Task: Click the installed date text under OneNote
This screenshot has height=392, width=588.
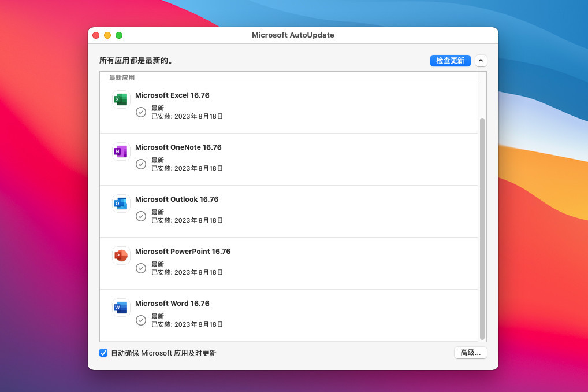Action: pos(187,168)
